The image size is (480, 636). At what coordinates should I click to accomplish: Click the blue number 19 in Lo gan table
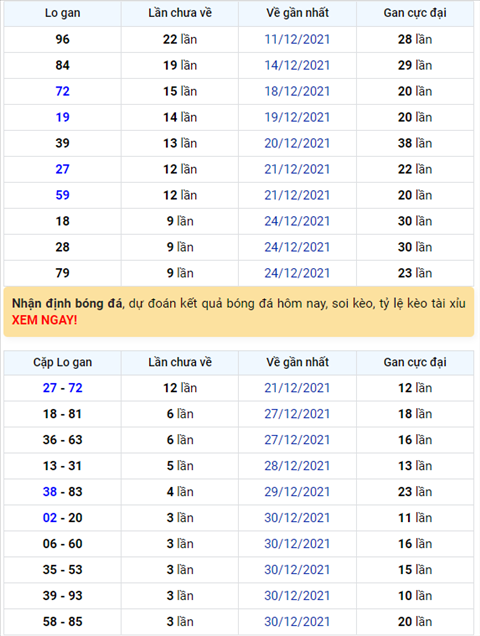62,117
